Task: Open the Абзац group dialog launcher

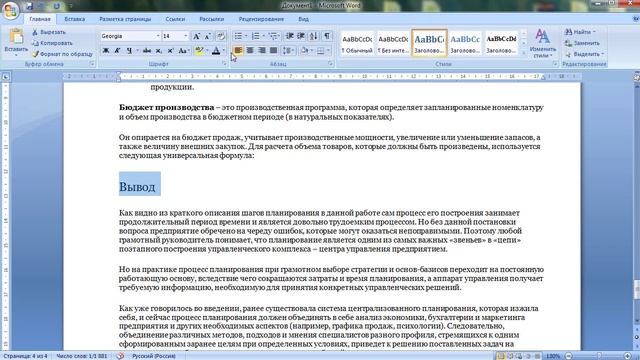Action: pos(331,64)
